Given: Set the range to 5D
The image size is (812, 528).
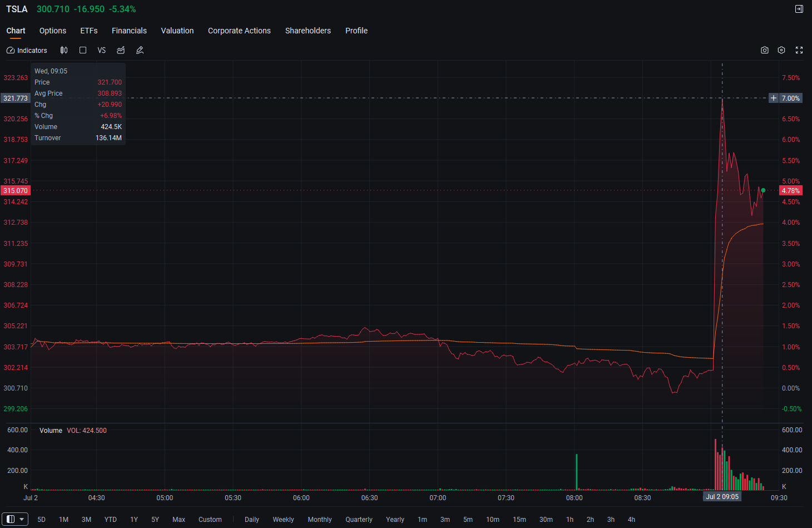Looking at the screenshot, I should click(41, 520).
